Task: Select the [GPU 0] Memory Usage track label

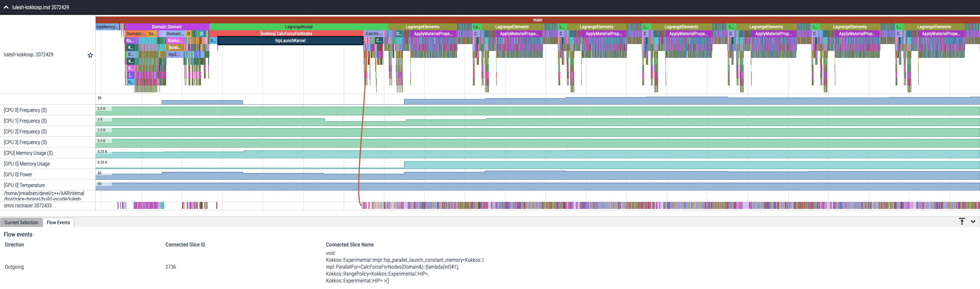Action: click(27, 164)
